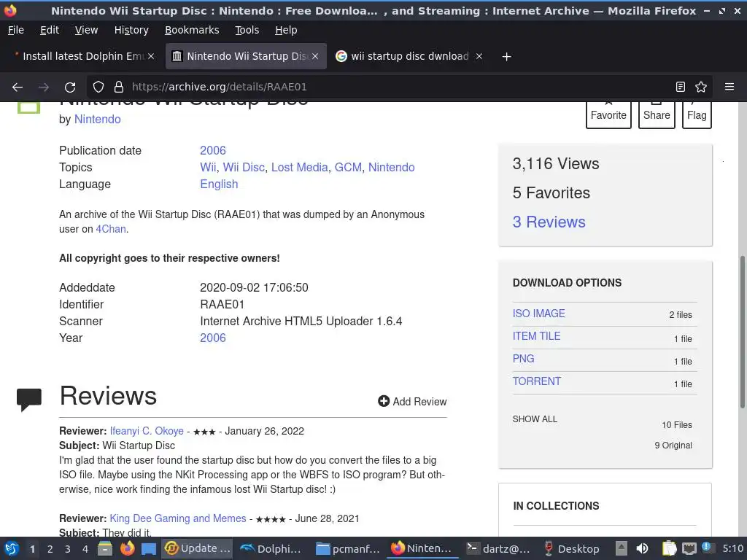This screenshot has height=560, width=747.
Task: Toggle reader view in the address bar
Action: [x=681, y=87]
